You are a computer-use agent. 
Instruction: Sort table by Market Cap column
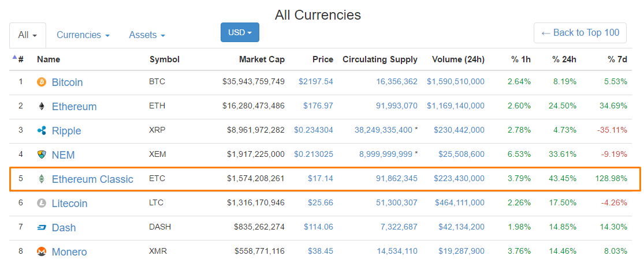point(262,59)
